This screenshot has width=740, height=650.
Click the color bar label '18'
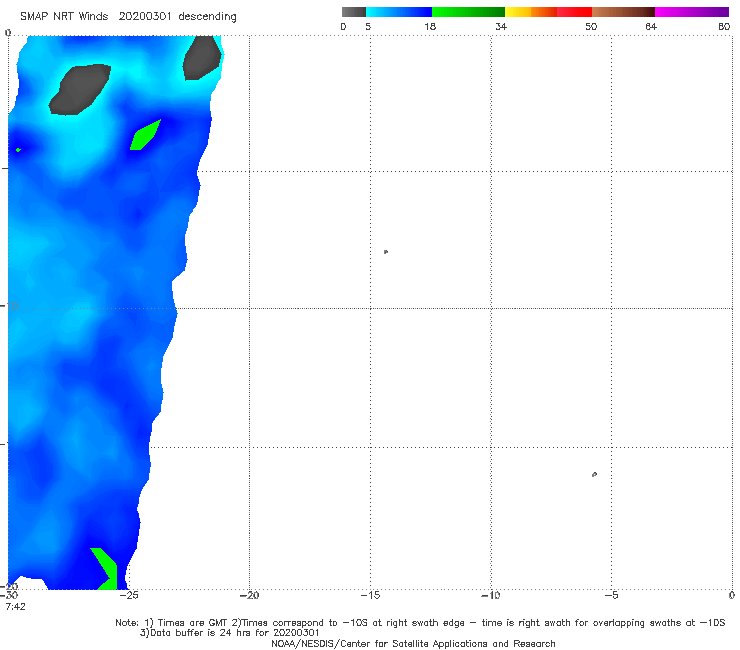click(430, 27)
